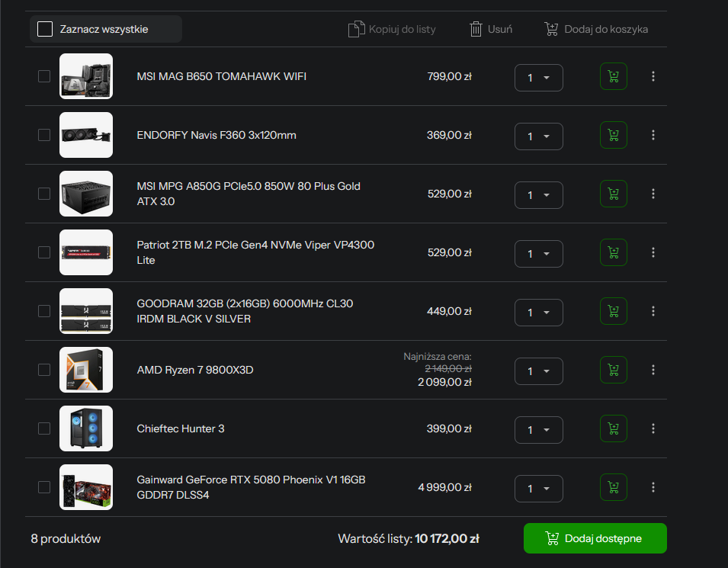Click the ENDORFY Navis cooler thumbnail
The height and width of the screenshot is (568, 728).
pos(86,135)
